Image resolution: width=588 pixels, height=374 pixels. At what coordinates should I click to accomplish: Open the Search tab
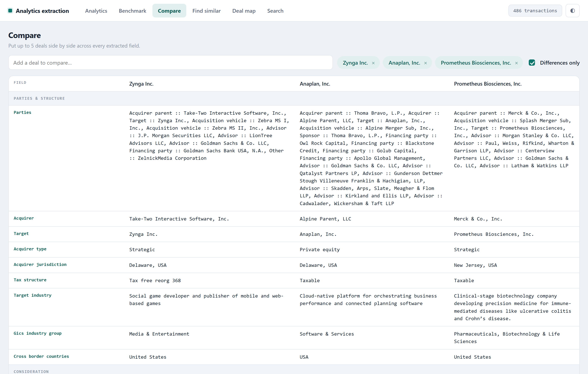275,11
